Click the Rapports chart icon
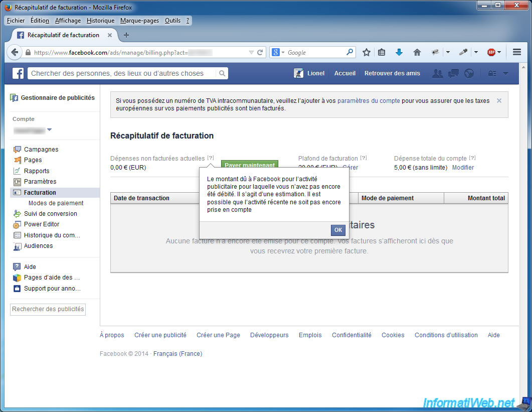Viewport: 532px width, 412px height. pos(17,171)
